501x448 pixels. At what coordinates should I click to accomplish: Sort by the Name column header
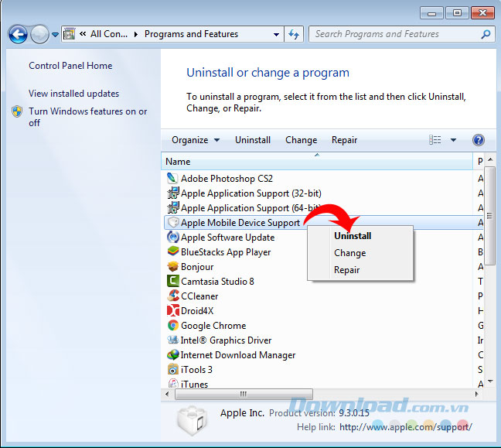pyautogui.click(x=317, y=162)
